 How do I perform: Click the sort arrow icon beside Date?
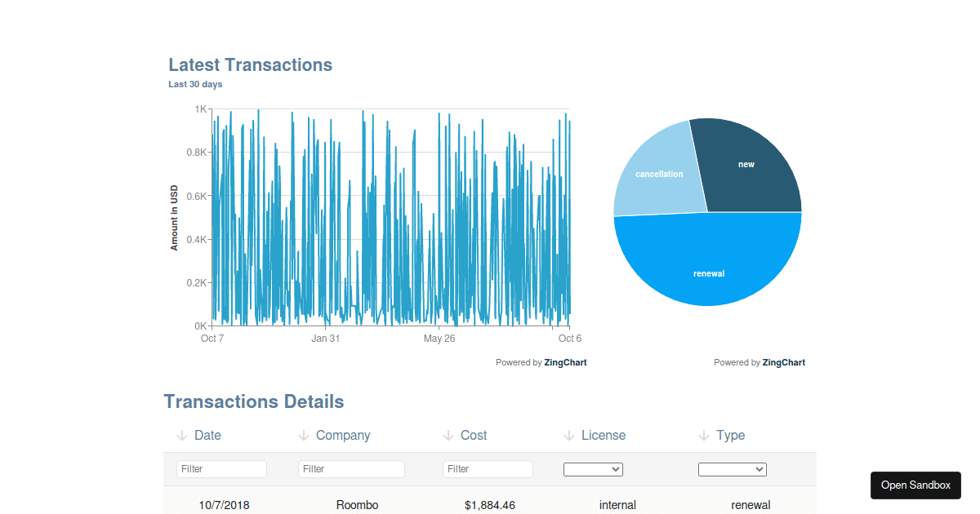[182, 436]
